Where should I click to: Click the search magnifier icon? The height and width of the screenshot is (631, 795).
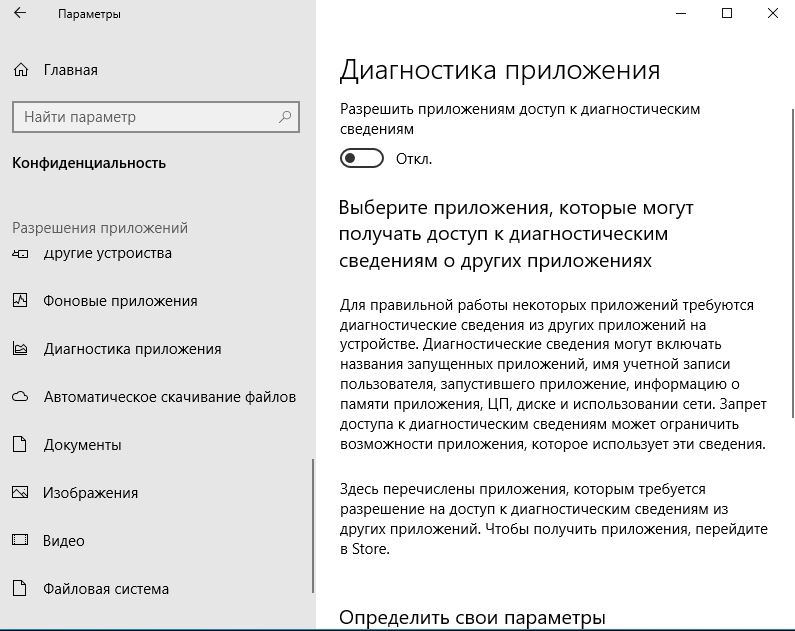pos(285,117)
